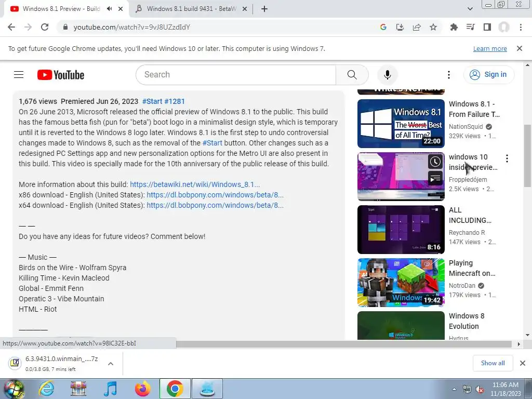The width and height of the screenshot is (532, 399).
Task: Open media controls icon in Chrome toolbar
Action: pos(471,27)
